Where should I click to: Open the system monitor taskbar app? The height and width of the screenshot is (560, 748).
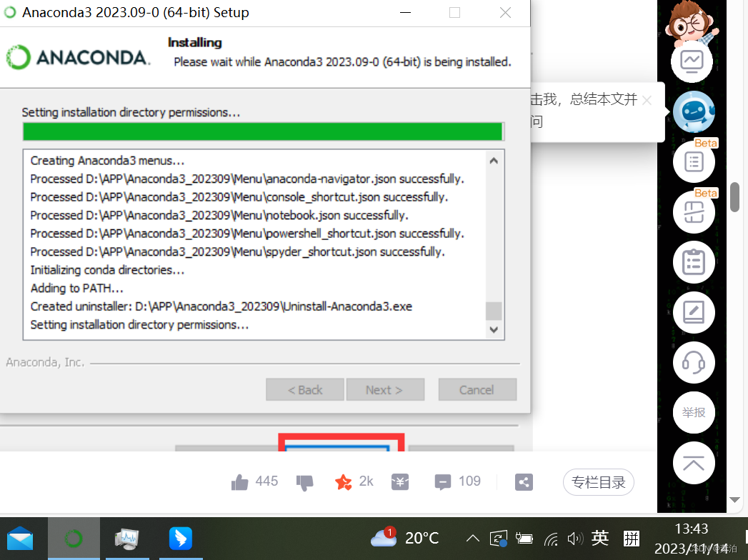[x=127, y=539]
